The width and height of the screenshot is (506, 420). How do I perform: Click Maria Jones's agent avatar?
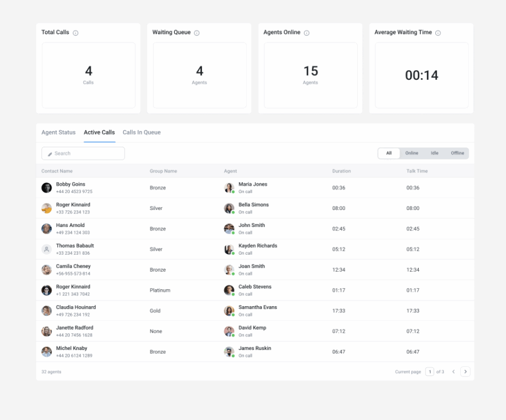point(229,187)
